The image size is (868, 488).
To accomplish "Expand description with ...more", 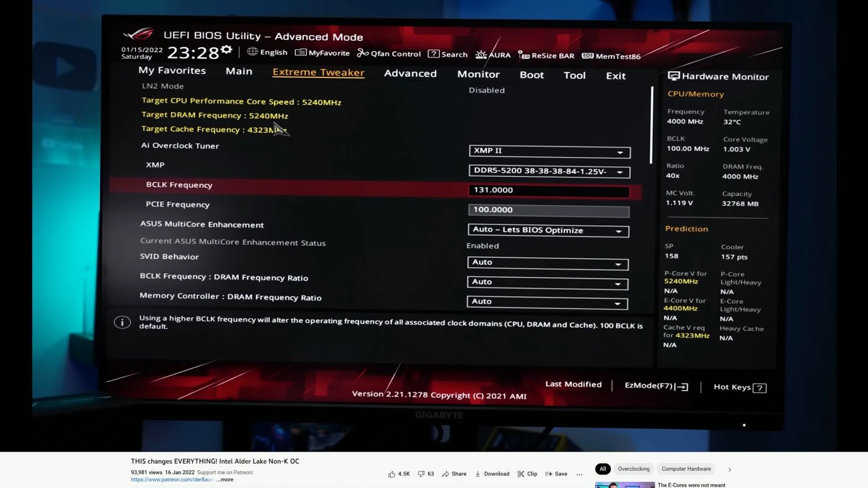I will point(225,480).
